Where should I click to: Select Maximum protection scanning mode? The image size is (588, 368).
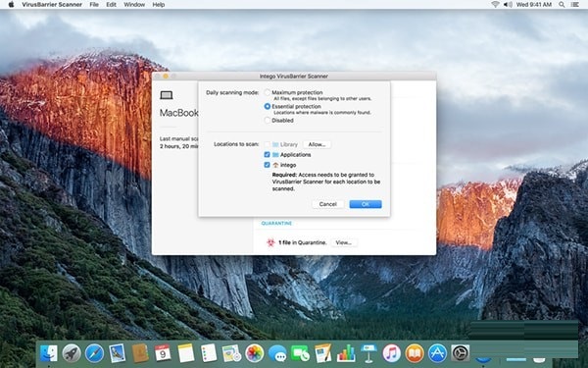click(267, 92)
